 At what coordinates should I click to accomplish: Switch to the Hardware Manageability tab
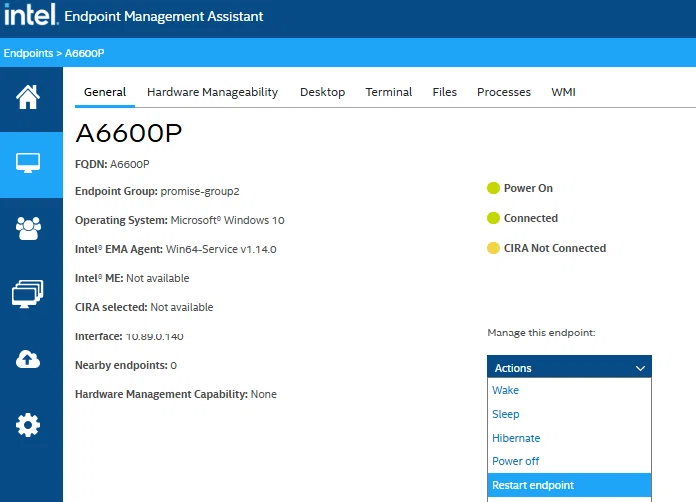[x=212, y=92]
